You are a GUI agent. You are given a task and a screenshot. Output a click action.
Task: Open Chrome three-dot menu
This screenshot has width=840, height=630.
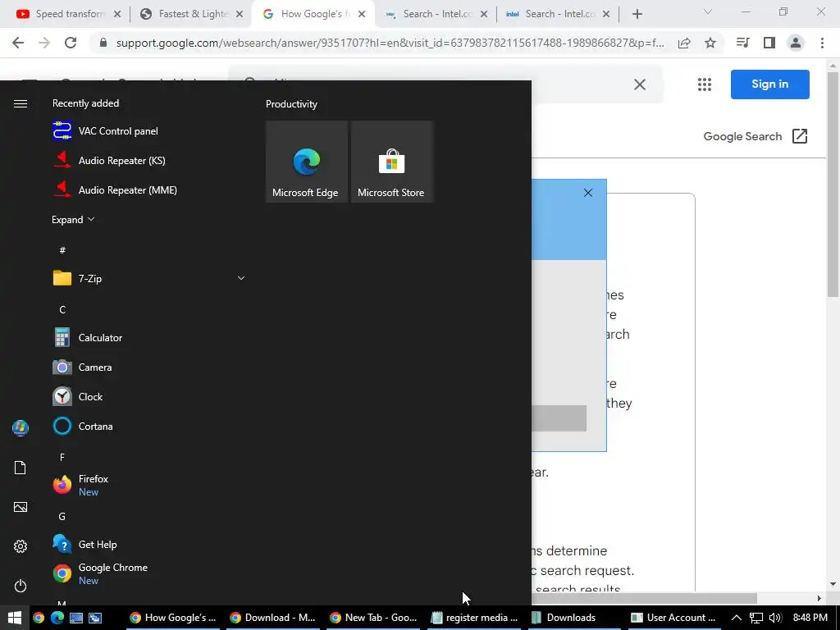pyautogui.click(x=822, y=43)
